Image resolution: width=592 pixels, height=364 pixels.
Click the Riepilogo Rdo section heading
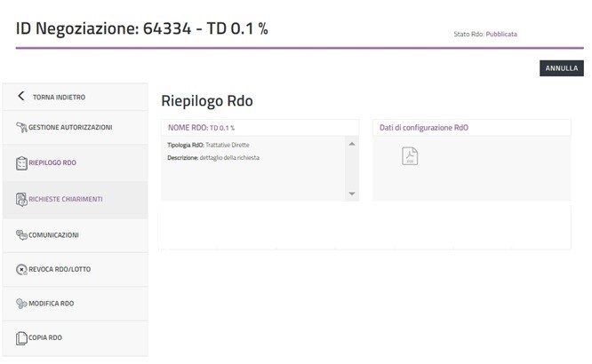point(207,100)
